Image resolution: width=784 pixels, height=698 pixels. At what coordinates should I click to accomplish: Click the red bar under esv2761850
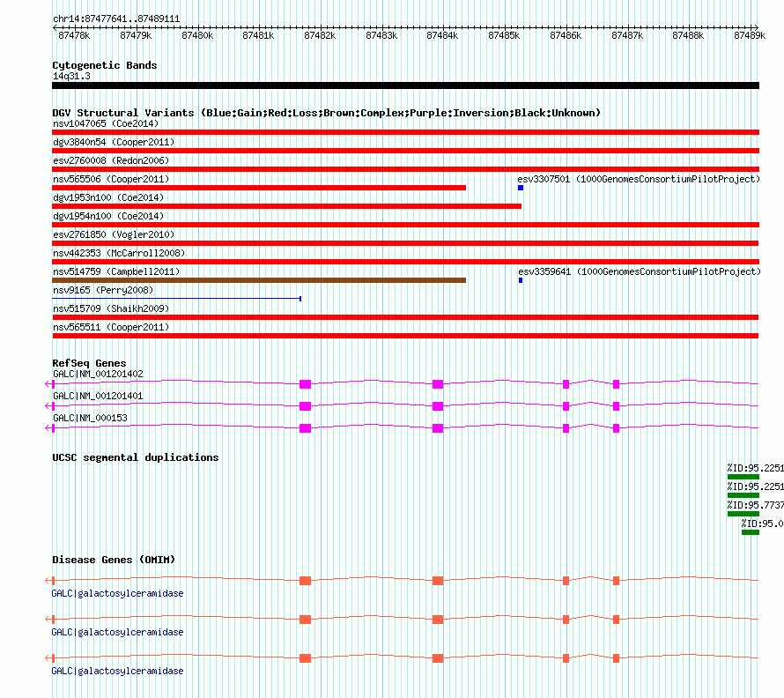405,243
